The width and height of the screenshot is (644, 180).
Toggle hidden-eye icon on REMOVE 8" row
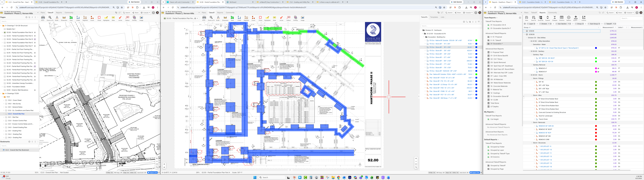click(598, 72)
